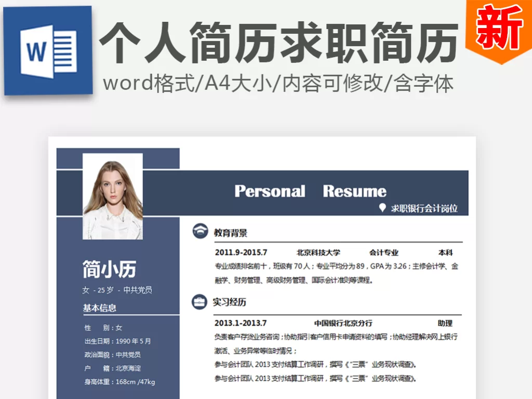Select the 中国银行北京分行 internship entry
Image resolution: width=532 pixels, height=399 pixels.
[x=343, y=323]
